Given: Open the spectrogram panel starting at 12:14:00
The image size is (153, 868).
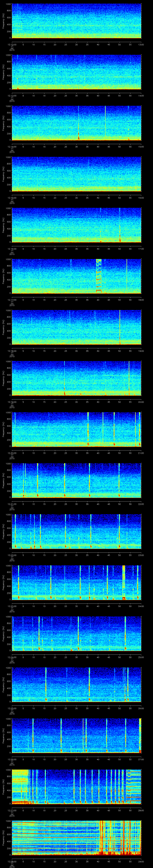Looking at the screenshot, I should 77,123.
